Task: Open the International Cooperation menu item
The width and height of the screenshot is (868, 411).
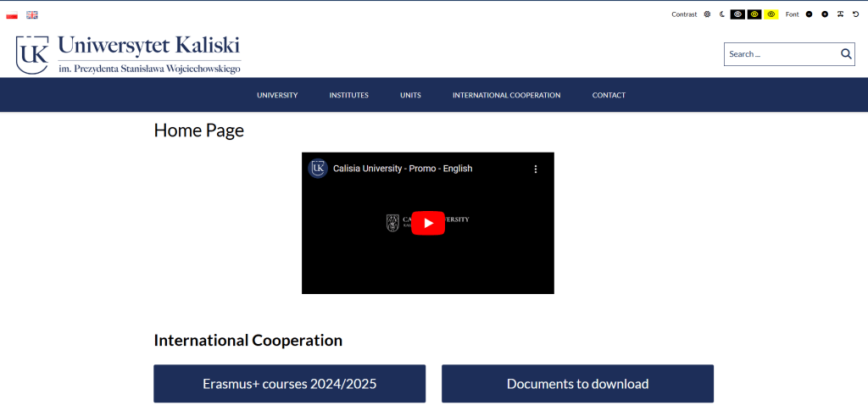Action: click(506, 95)
